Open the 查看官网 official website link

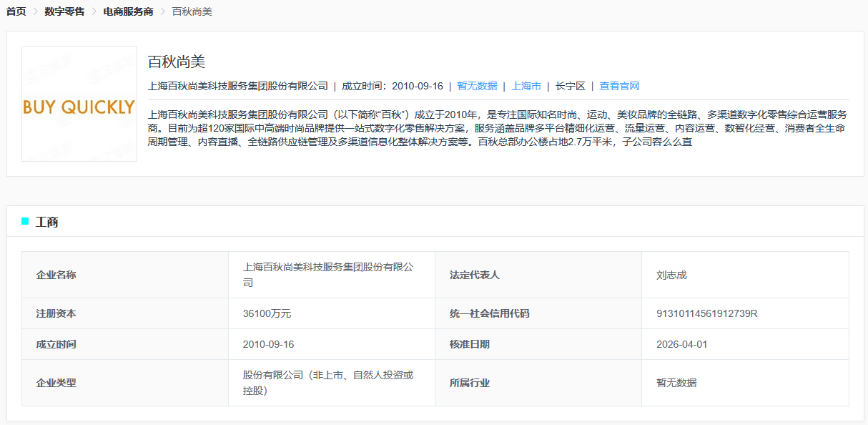coord(619,84)
